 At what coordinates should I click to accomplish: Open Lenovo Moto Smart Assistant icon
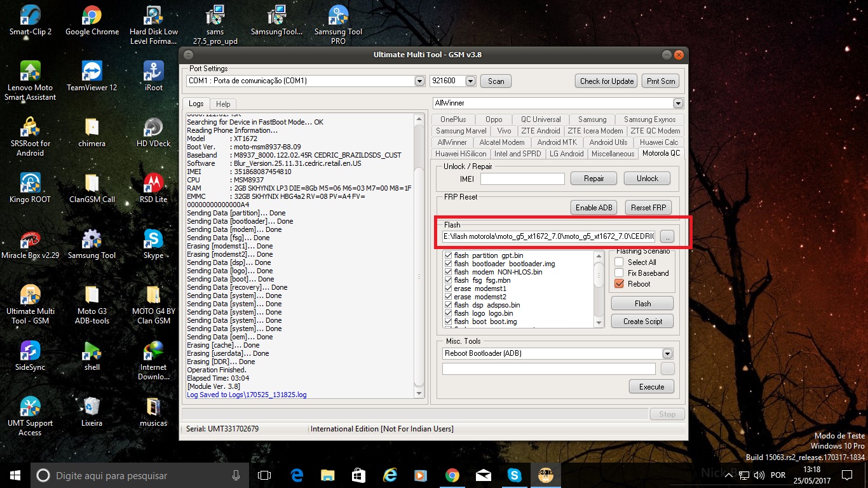(30, 81)
